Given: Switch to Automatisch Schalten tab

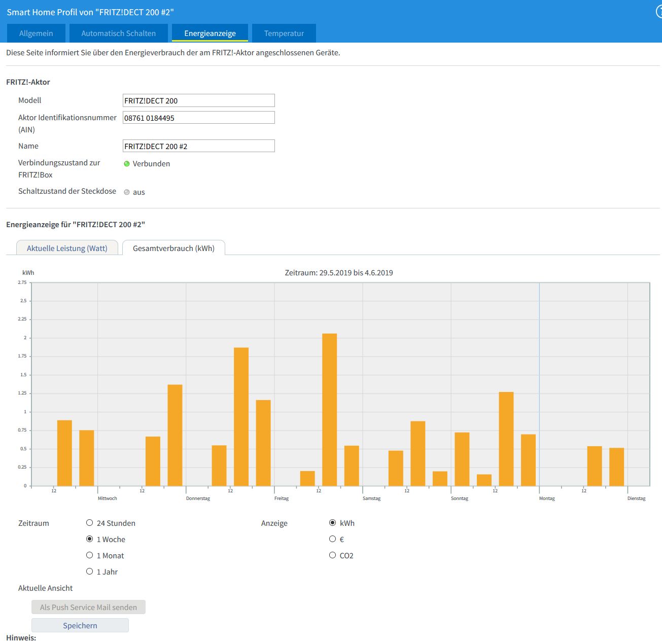Looking at the screenshot, I should click(119, 33).
